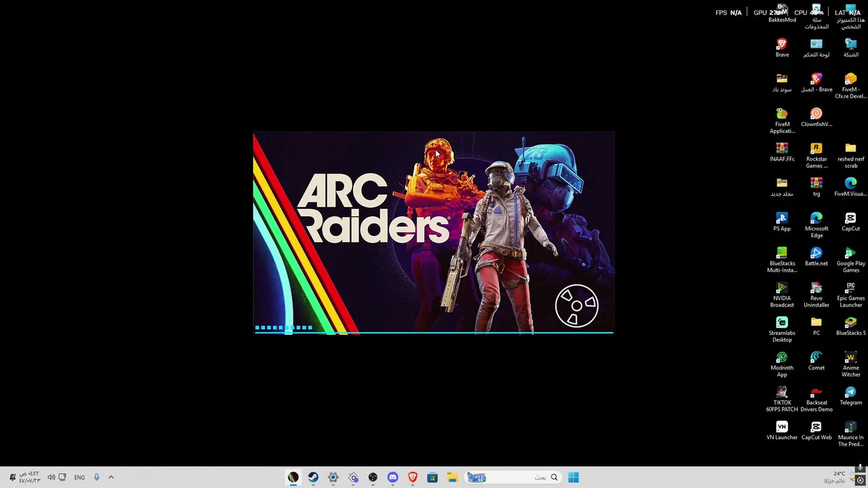The width and height of the screenshot is (868, 488).
Task: Open the Google Play Games shortcut
Action: tap(850, 260)
